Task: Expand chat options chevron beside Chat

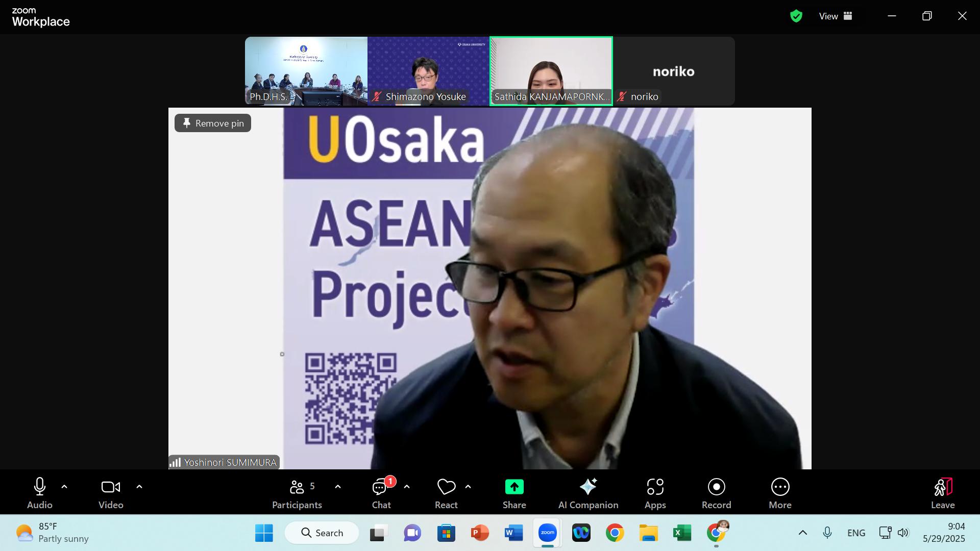Action: pyautogui.click(x=407, y=487)
